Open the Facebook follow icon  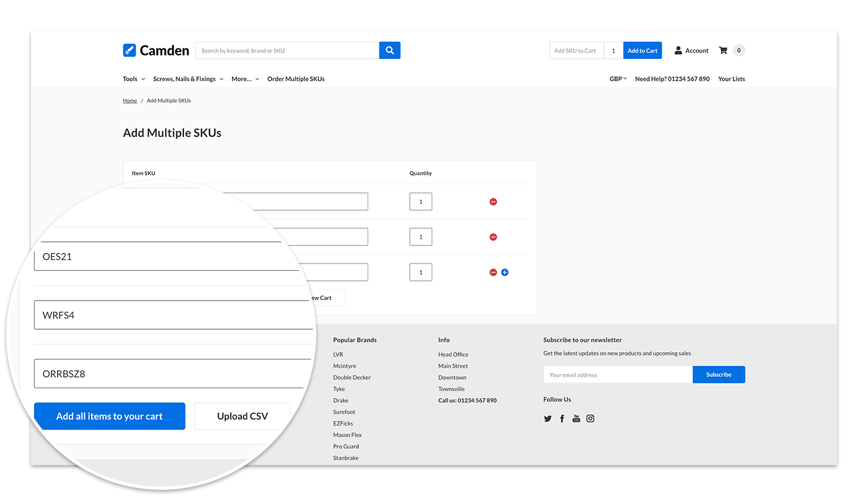562,418
